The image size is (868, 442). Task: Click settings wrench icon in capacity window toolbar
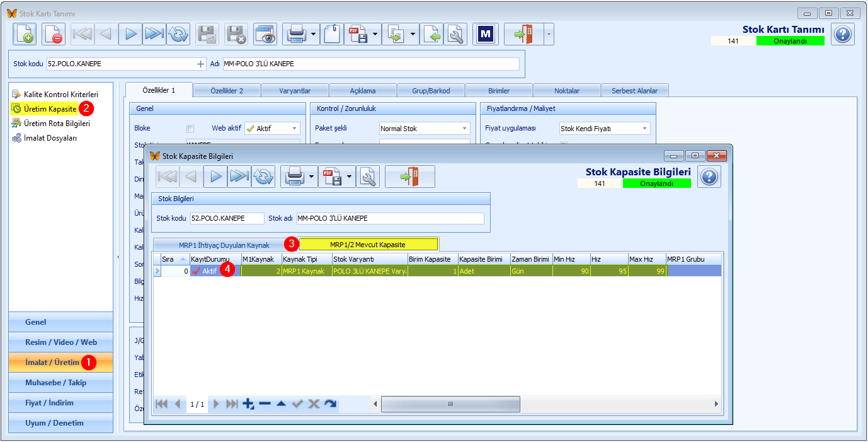368,177
